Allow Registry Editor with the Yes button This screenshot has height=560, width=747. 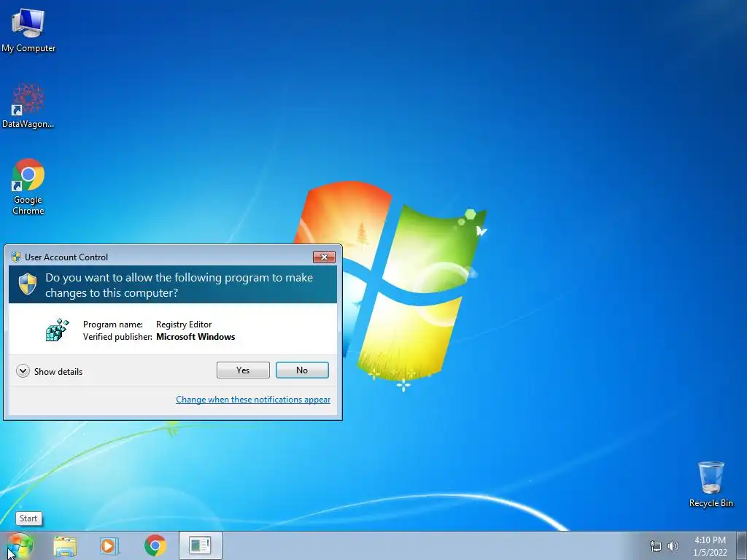tap(243, 370)
